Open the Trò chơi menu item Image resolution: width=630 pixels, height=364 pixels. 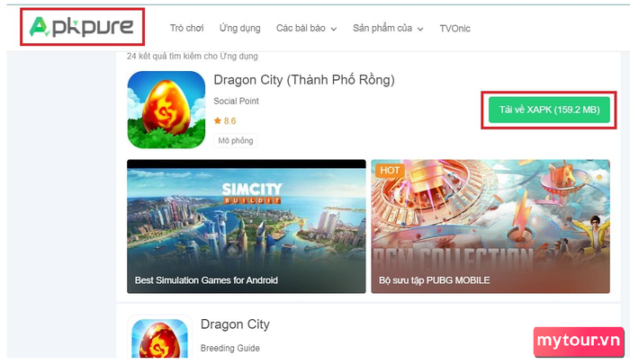pos(186,28)
